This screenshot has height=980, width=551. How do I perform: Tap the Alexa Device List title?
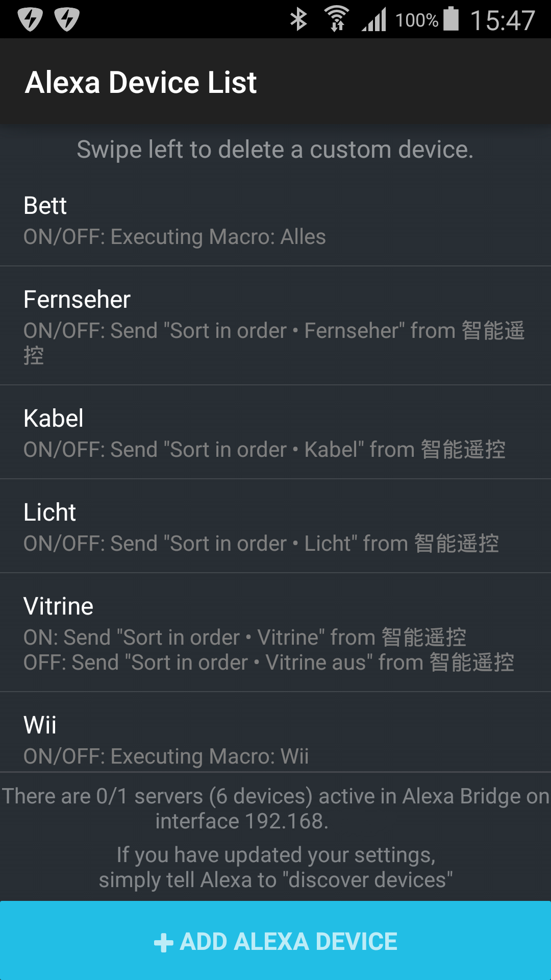point(141,83)
